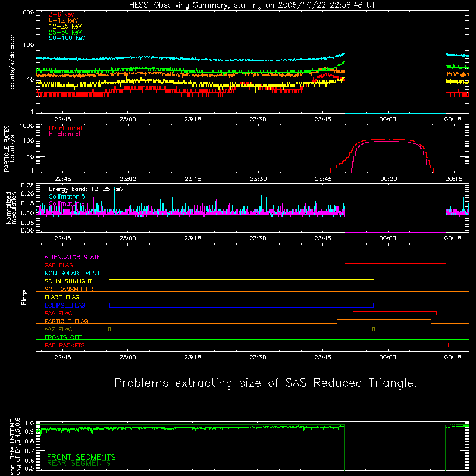
Task: Click the Energy band: 12-25 keV label
Action: point(86,189)
